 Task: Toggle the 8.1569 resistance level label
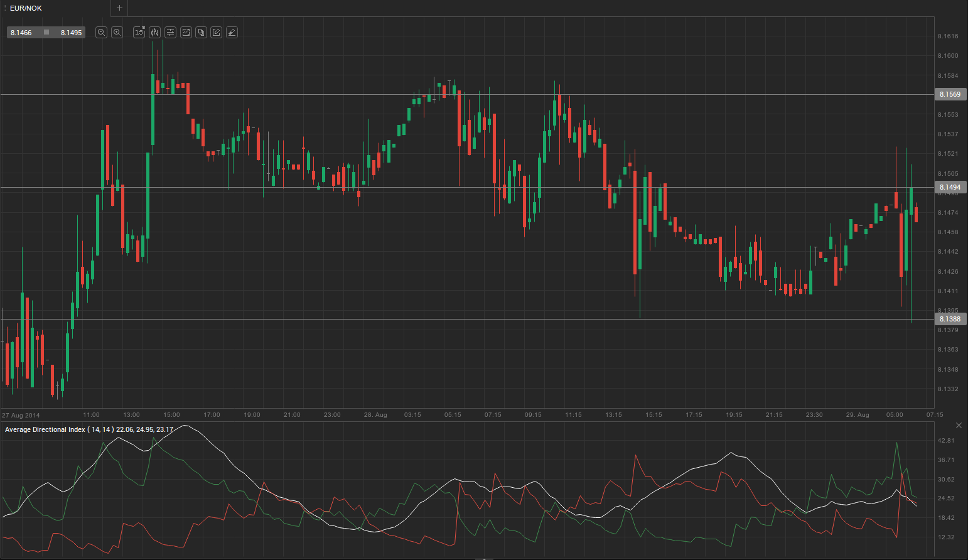point(950,94)
